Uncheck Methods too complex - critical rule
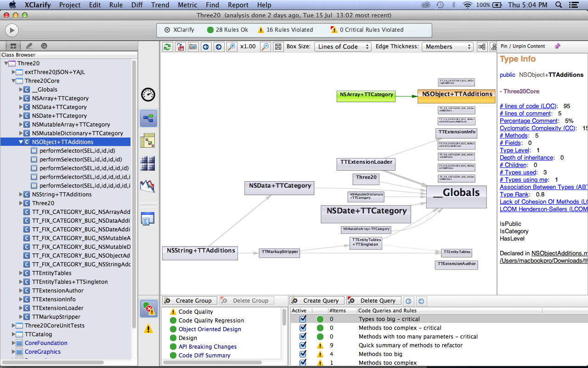Viewport: 588px width, 368px height. point(303,328)
